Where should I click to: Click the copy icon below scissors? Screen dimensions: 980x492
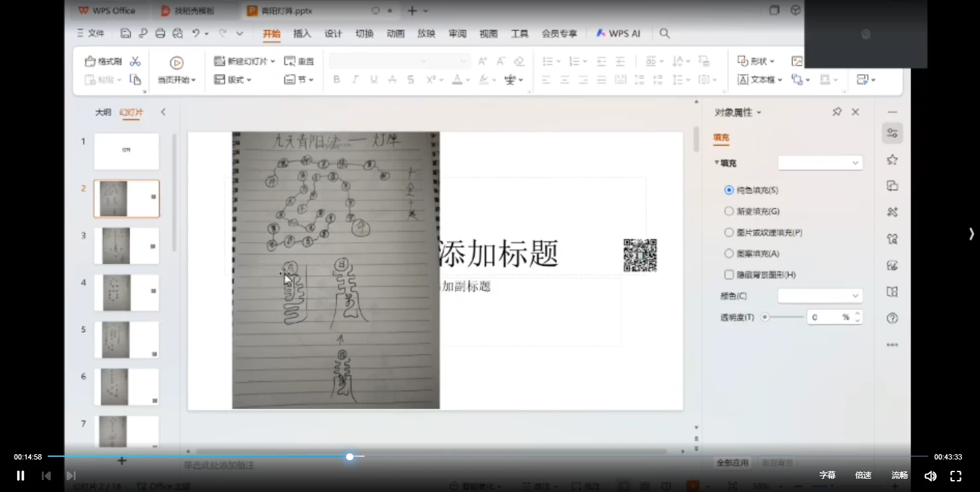point(135,80)
